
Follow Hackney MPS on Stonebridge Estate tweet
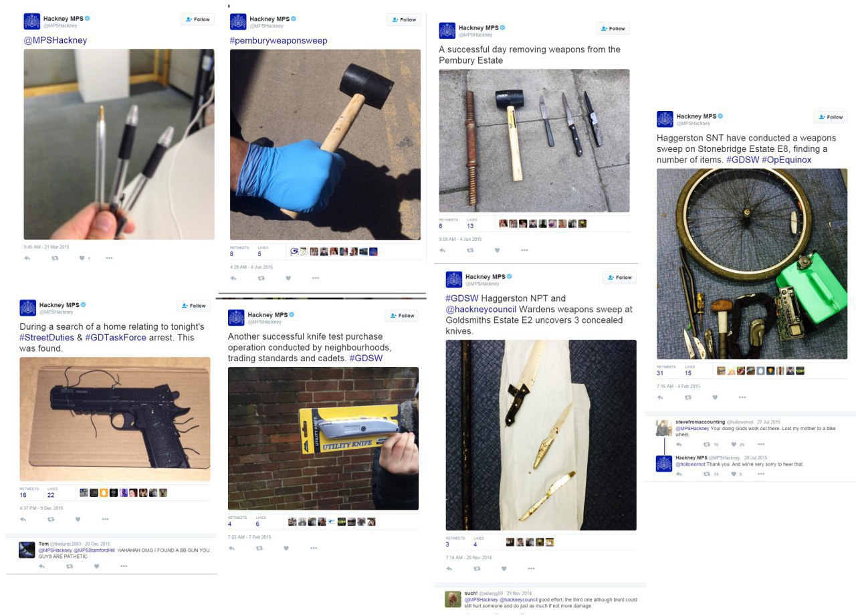[x=831, y=117]
